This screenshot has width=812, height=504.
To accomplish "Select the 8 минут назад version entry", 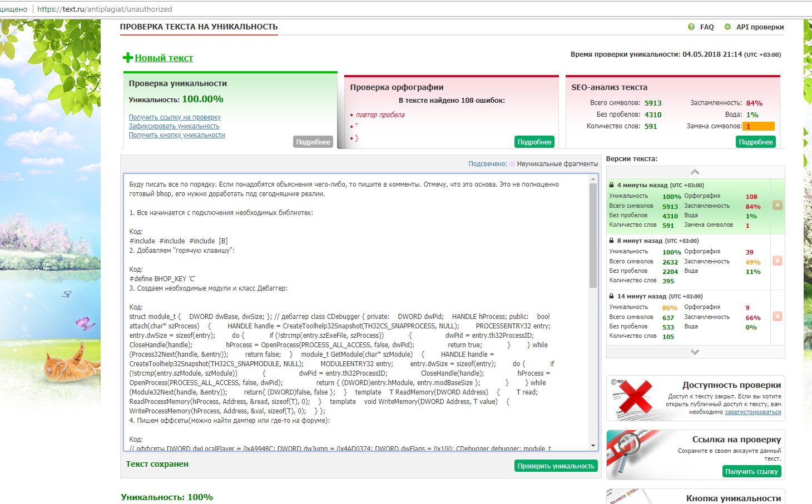I will click(688, 262).
